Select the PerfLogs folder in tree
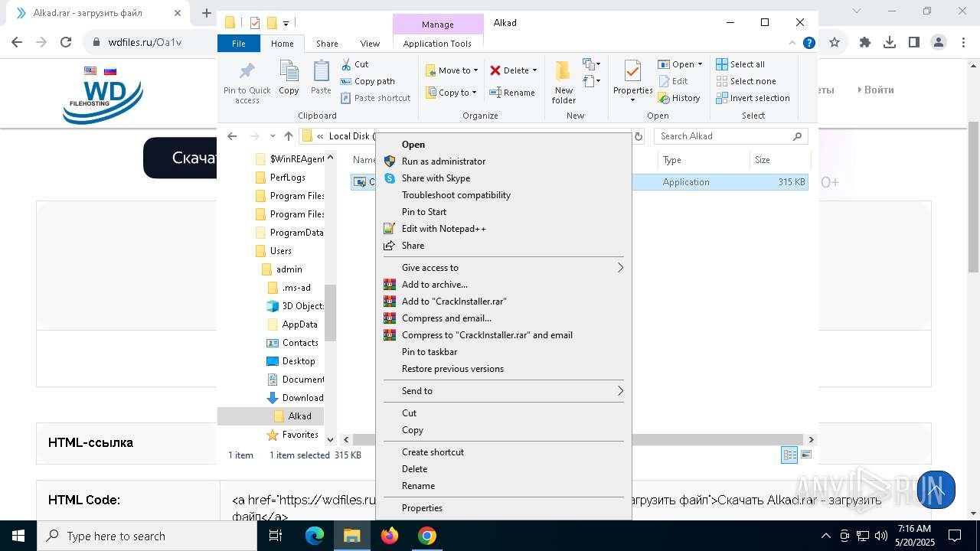The width and height of the screenshot is (980, 551). 287,178
